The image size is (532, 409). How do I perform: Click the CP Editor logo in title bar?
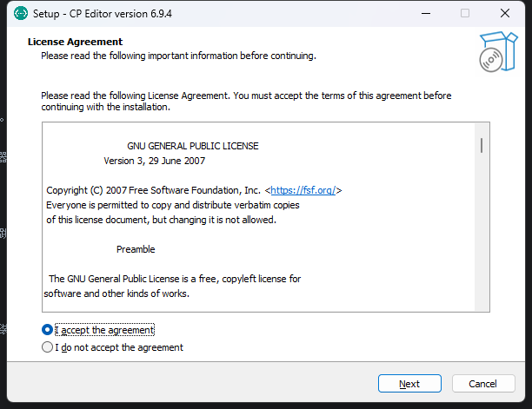click(21, 14)
